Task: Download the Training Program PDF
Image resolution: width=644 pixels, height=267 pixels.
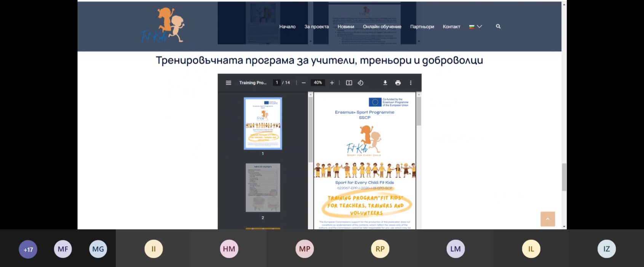Action: (385, 83)
